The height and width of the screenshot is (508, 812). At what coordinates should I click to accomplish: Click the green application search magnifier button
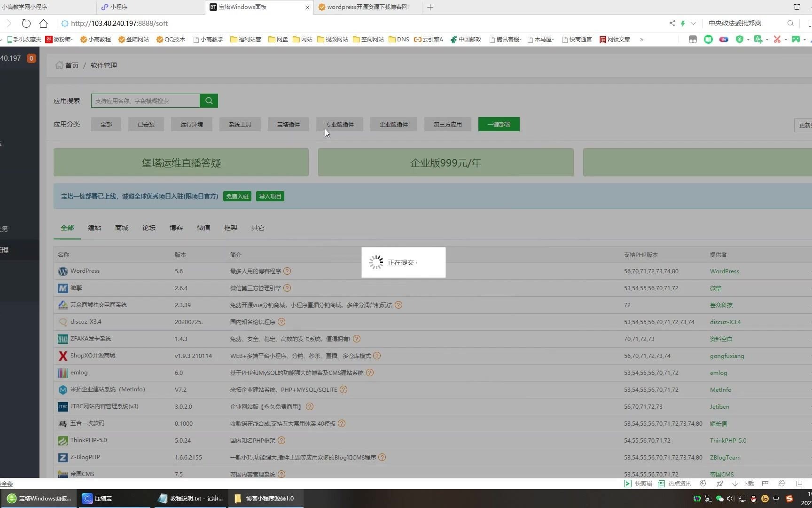coord(209,101)
